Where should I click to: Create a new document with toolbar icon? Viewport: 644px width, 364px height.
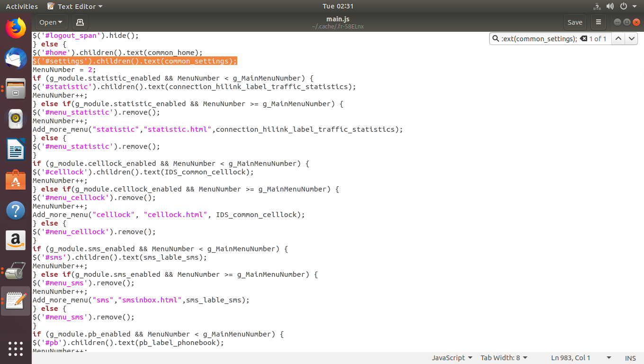click(80, 22)
